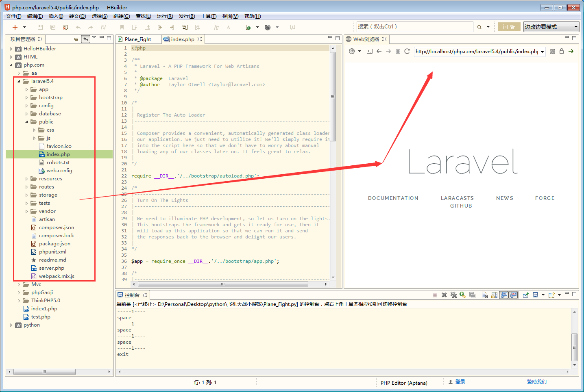
Task: Expand the ThinkPHP5.0 folder
Action: click(x=19, y=301)
